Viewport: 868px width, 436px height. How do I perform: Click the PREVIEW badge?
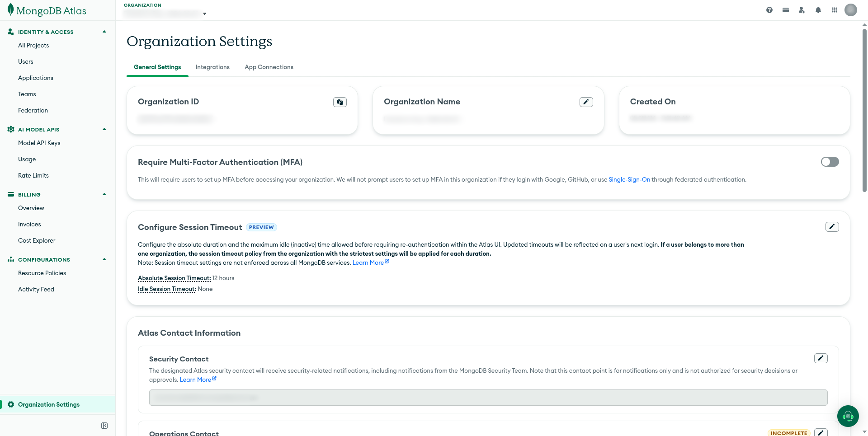(261, 227)
